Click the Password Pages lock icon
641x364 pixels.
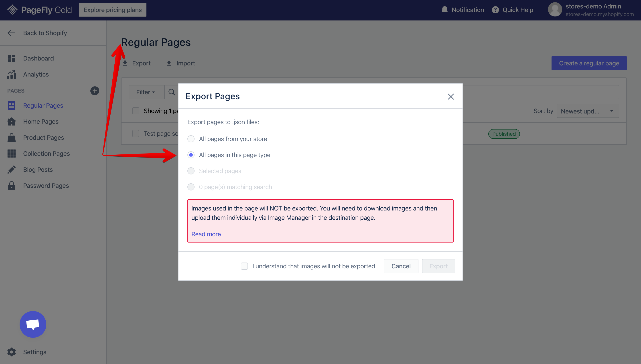(12, 186)
